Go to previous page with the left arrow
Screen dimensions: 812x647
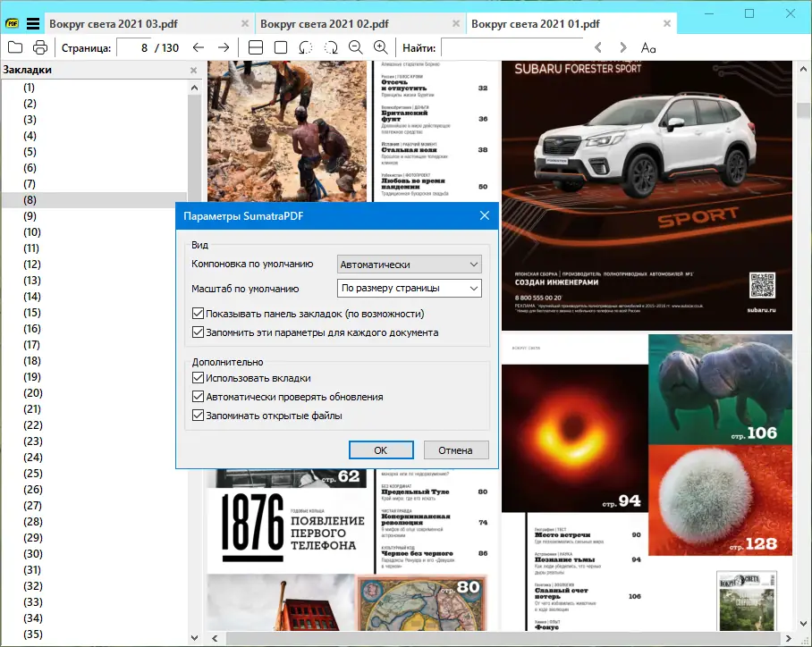199,47
